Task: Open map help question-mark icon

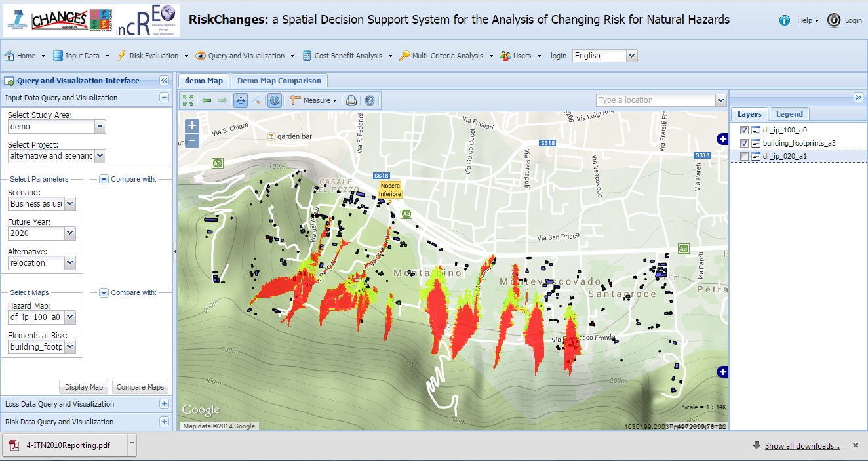Action: point(370,100)
